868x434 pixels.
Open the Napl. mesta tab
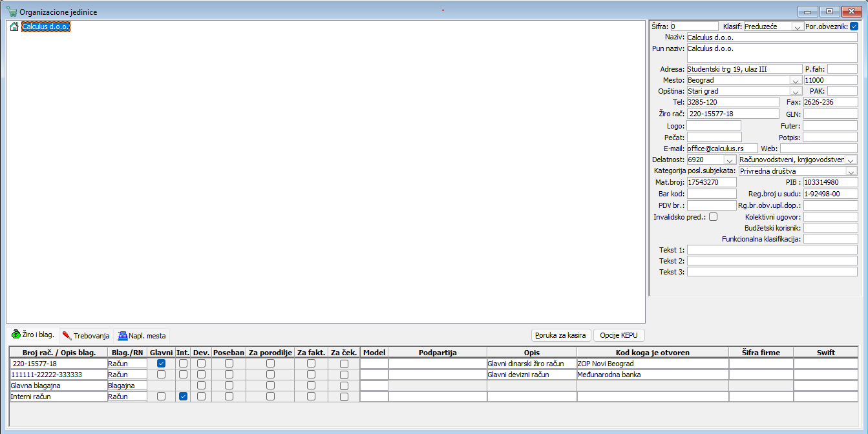click(x=142, y=336)
